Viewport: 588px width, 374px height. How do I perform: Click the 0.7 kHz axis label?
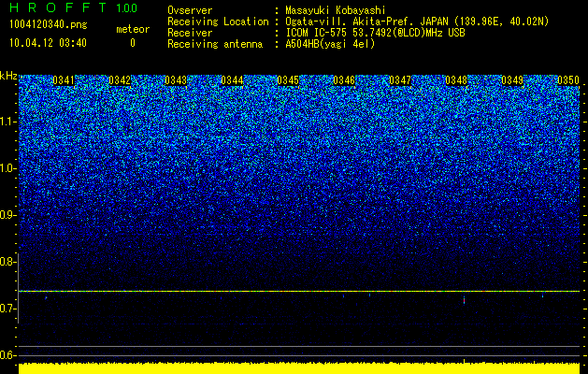click(8, 309)
